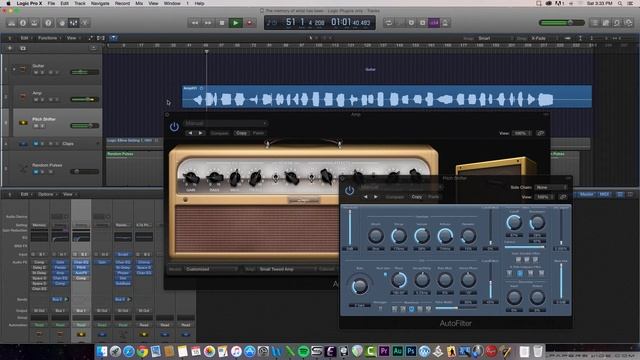The width and height of the screenshot is (640, 360).
Task: Open the Mixer Options menu
Action: tap(46, 194)
